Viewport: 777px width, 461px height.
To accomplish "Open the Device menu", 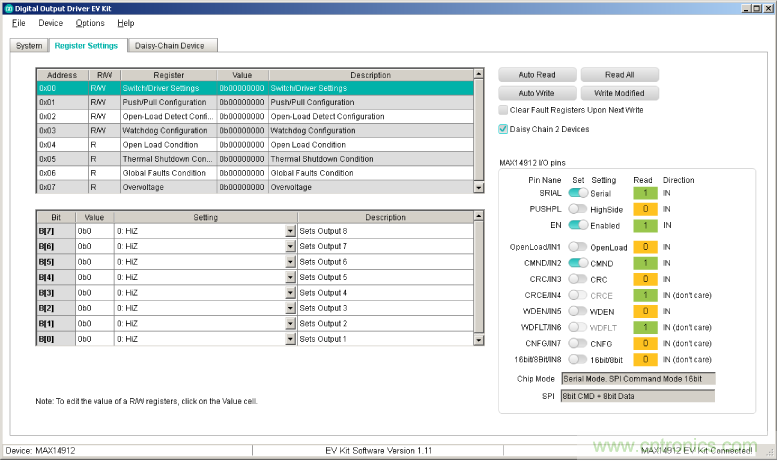I will pos(50,23).
